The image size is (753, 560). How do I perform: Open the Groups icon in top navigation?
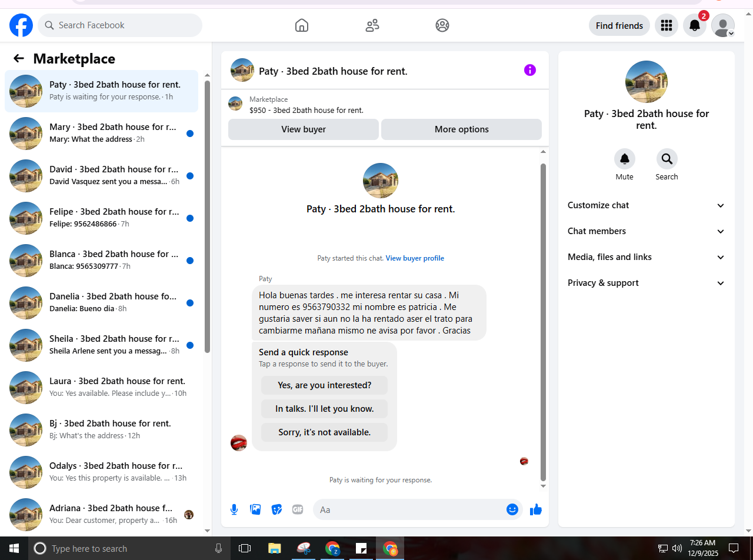[442, 25]
